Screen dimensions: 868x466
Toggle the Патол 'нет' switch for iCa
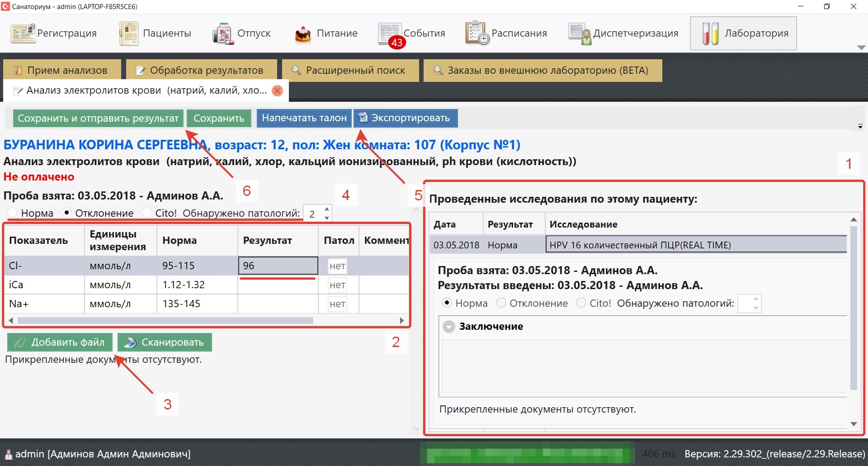point(337,285)
